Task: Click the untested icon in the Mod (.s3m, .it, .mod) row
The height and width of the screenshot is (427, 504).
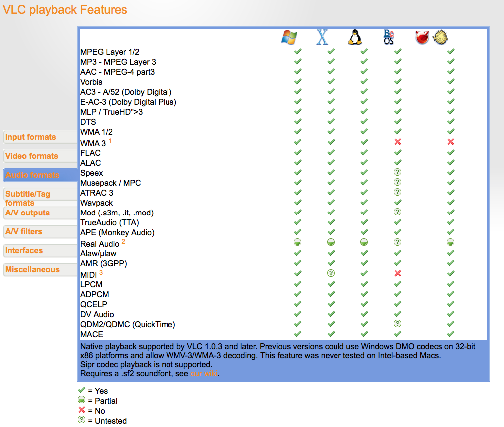Action: click(398, 212)
